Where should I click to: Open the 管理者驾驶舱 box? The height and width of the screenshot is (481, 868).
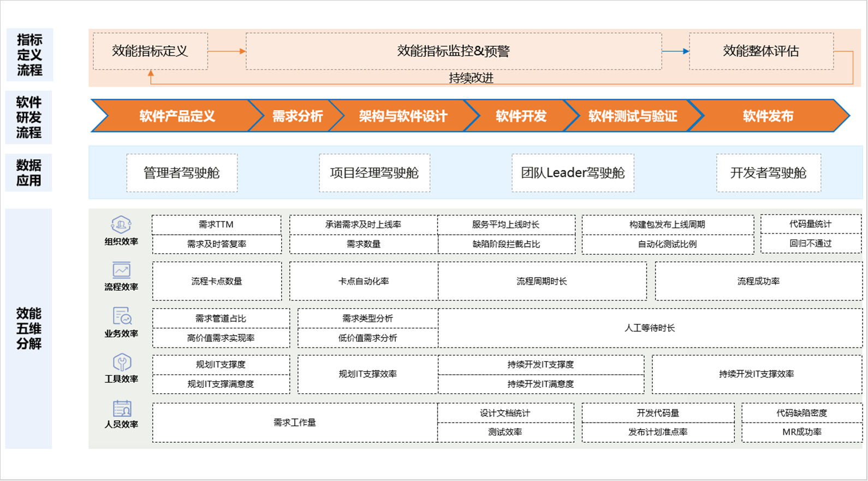coord(182,173)
